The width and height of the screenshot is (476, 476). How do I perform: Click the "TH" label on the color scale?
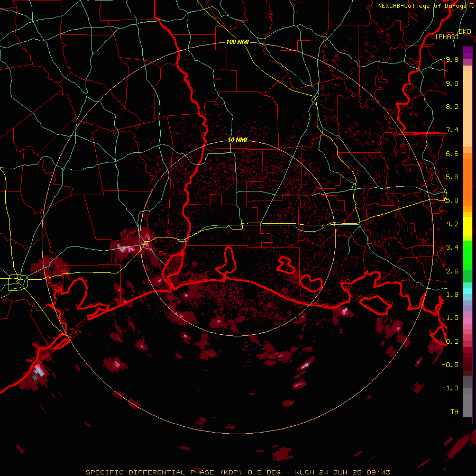point(454,412)
